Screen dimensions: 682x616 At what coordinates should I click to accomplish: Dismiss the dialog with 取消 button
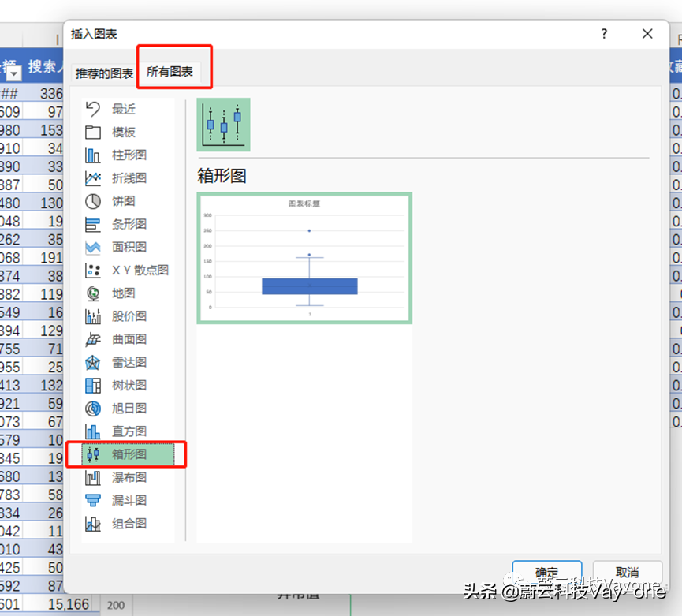pos(628,570)
